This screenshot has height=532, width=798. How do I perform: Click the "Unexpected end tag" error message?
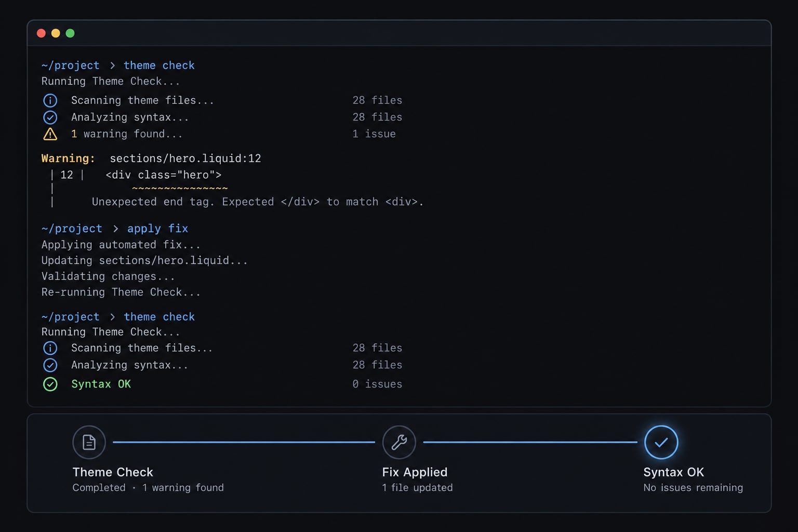258,202
